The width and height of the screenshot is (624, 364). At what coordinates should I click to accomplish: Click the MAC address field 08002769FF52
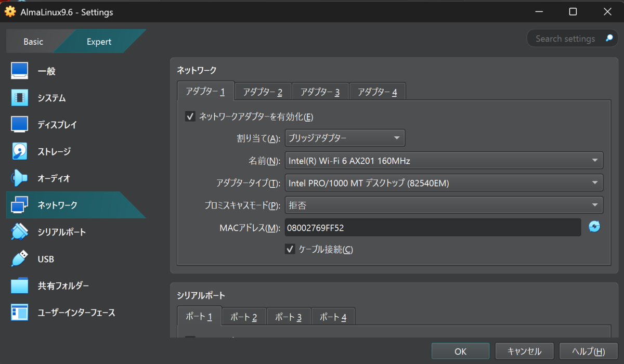tap(433, 227)
